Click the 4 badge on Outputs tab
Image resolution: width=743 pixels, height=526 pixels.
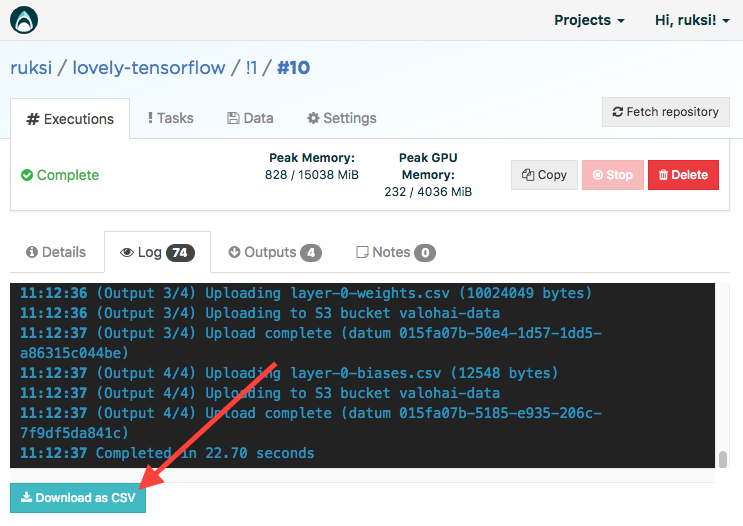pos(311,253)
